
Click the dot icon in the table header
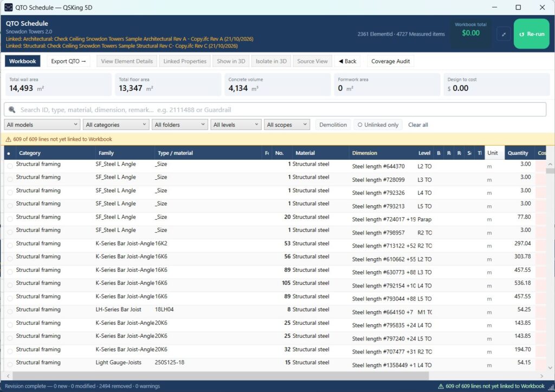tap(9, 153)
